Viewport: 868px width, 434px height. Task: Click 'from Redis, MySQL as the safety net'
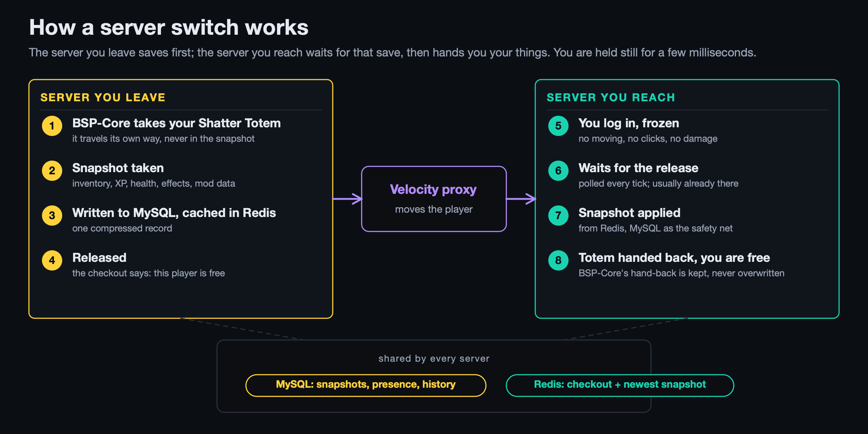[x=656, y=228]
